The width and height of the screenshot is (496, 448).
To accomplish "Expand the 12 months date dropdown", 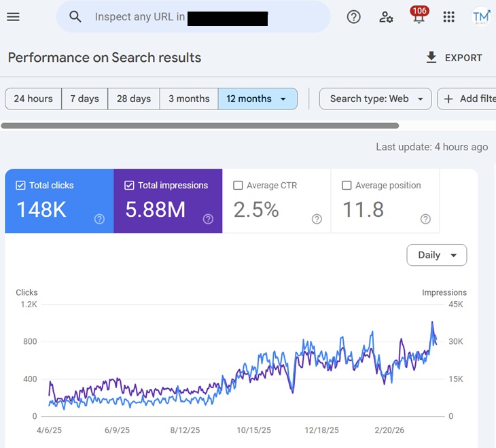I will (283, 99).
